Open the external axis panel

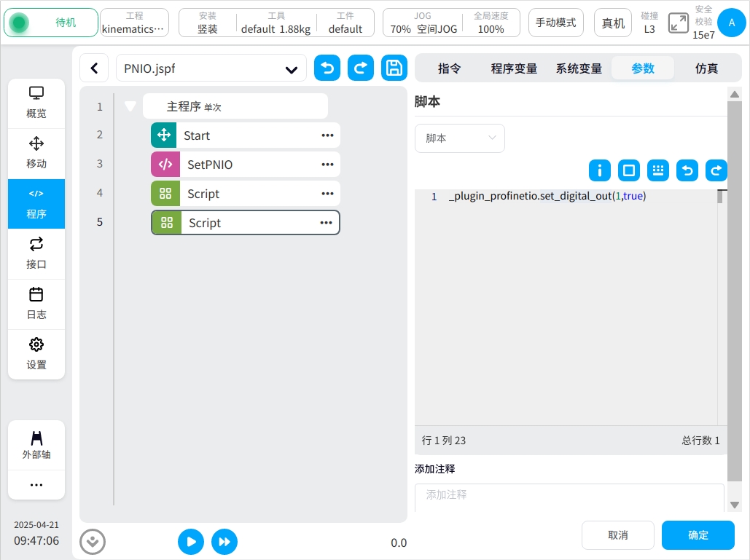click(x=36, y=445)
